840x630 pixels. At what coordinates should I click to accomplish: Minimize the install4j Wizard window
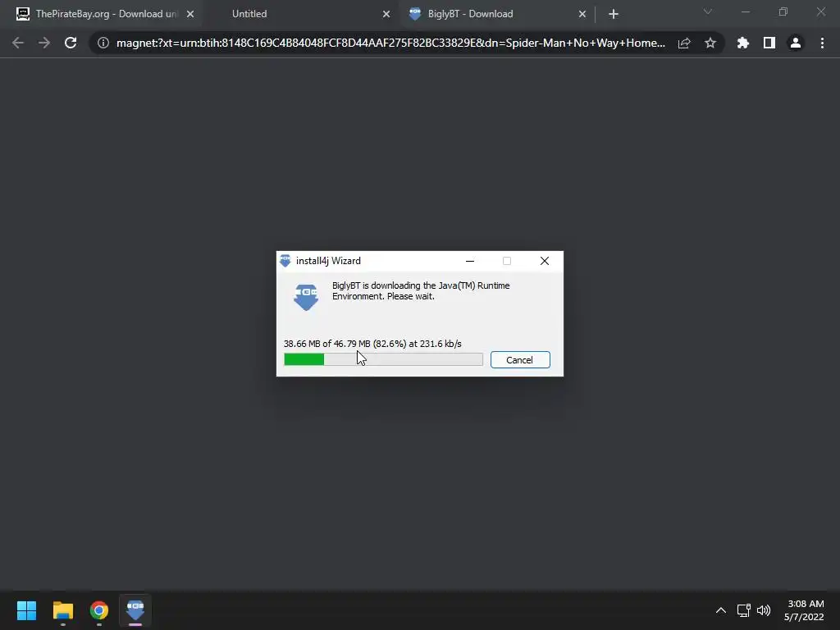point(470,261)
